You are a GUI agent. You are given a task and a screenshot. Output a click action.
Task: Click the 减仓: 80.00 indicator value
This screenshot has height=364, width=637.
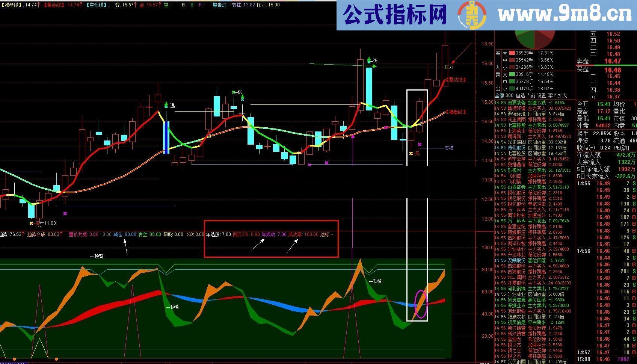point(125,234)
